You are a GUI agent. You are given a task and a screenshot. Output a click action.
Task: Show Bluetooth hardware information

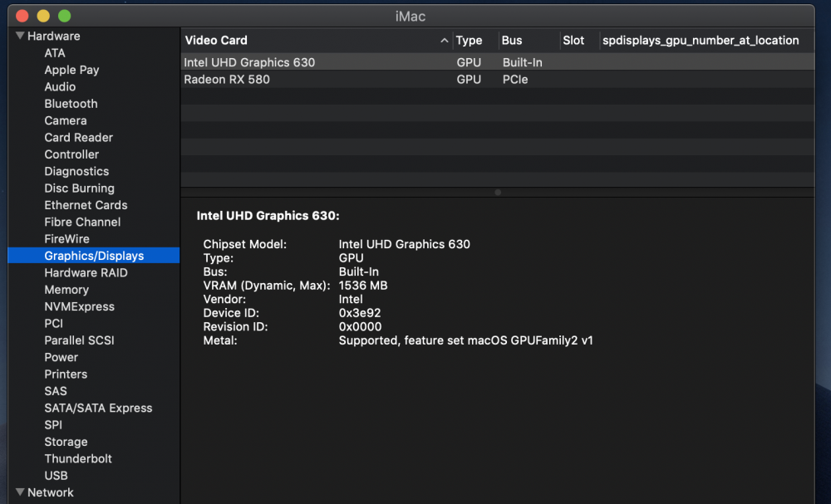(x=71, y=104)
